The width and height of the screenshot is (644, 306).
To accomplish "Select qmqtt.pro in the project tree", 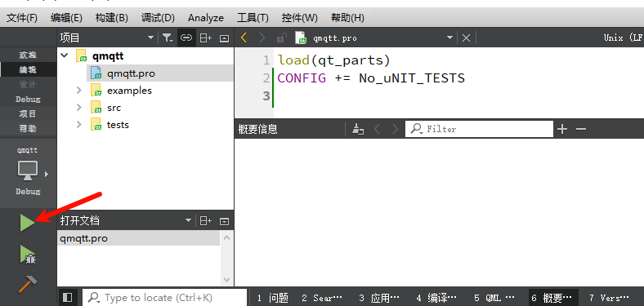I will pyautogui.click(x=160, y=73).
